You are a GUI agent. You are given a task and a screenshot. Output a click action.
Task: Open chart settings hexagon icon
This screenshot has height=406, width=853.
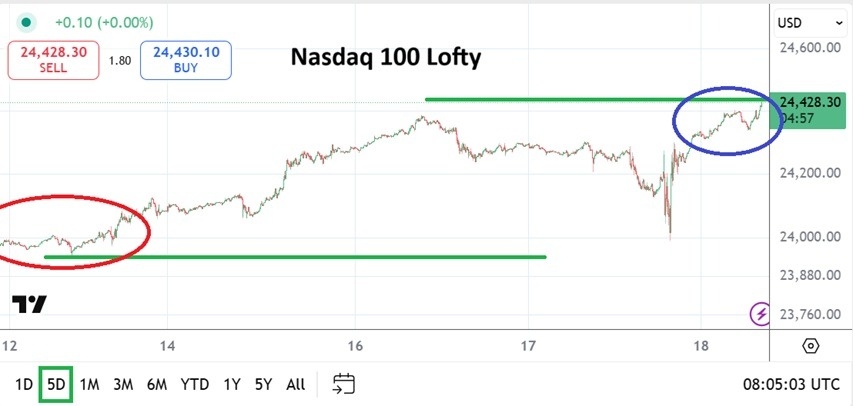coord(810,346)
